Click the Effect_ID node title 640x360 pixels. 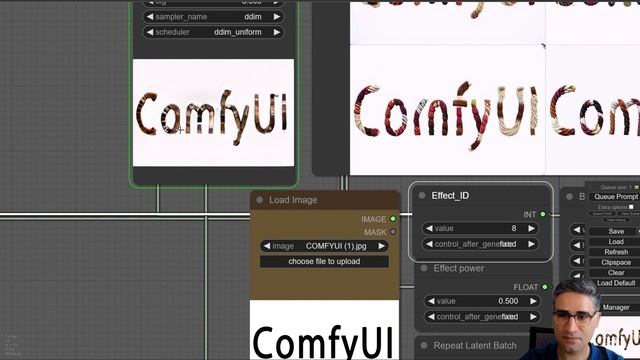tap(450, 196)
